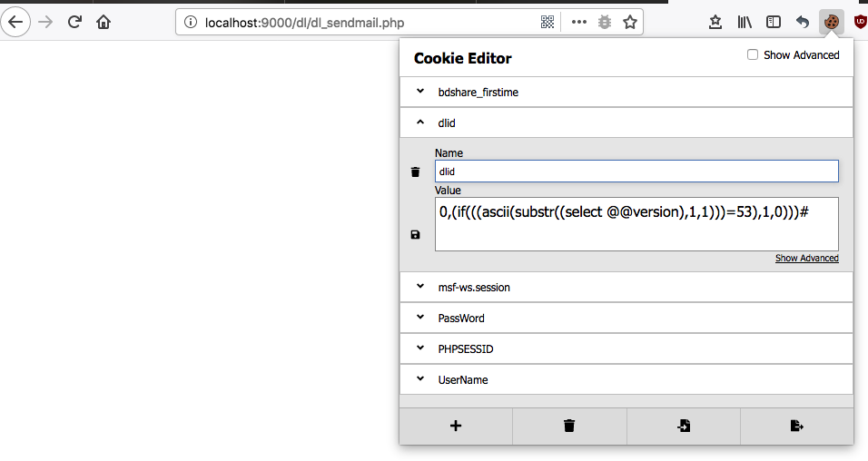This screenshot has width=868, height=461.
Task: Click the Export cookies icon
Action: [796, 426]
